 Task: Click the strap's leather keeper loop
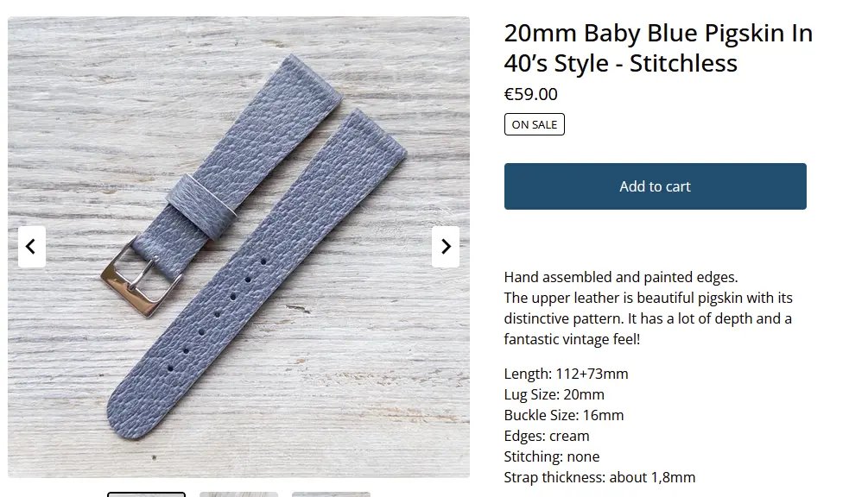point(201,205)
